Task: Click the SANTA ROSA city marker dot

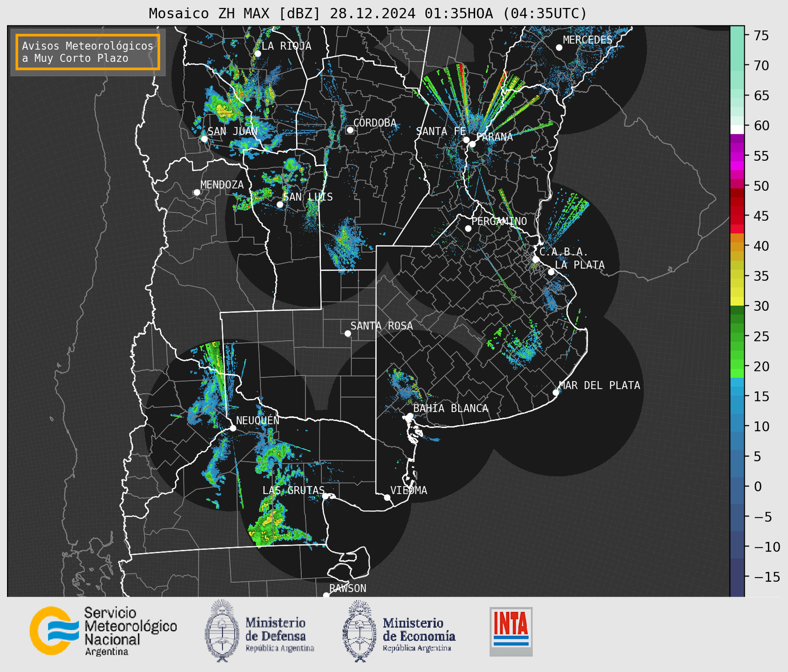Action: coord(348,333)
